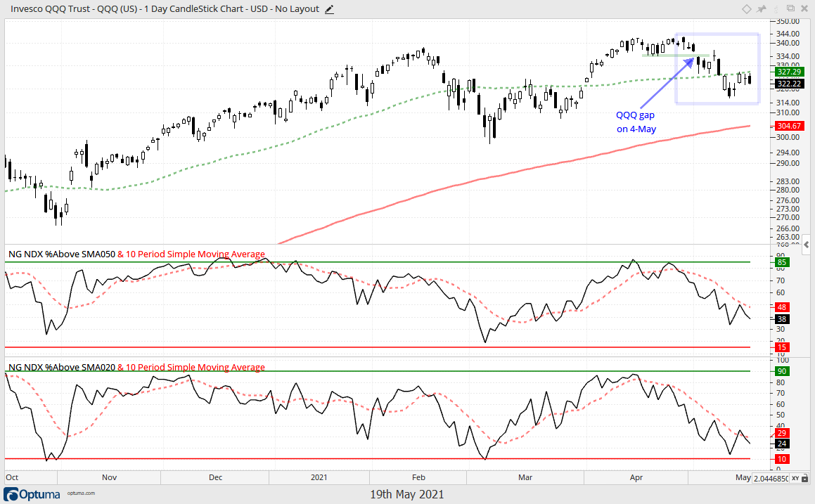Click the red 15 level tag

(782, 347)
